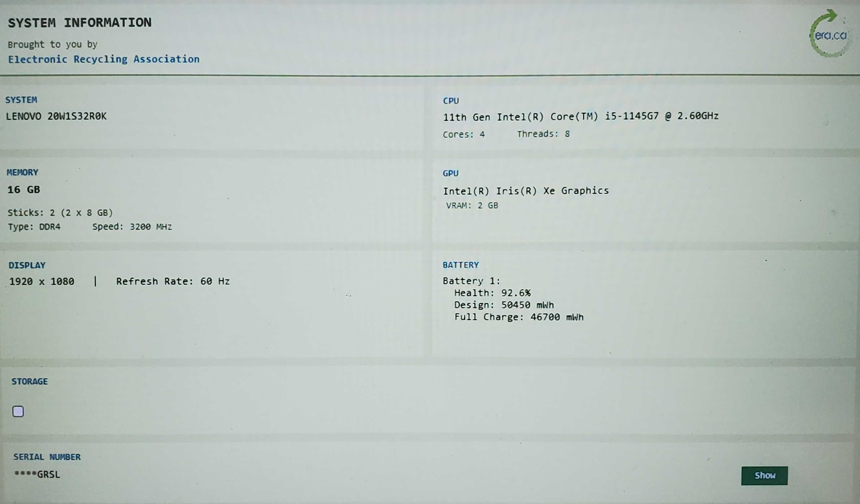The image size is (860, 504).
Task: Click the DISPLAY section heading
Action: (27, 265)
